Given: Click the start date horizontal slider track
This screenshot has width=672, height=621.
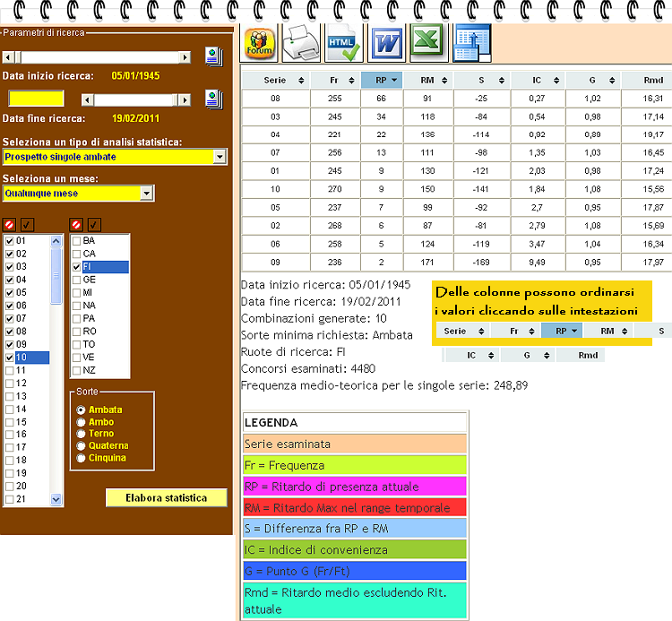Looking at the screenshot, I should pos(100,57).
